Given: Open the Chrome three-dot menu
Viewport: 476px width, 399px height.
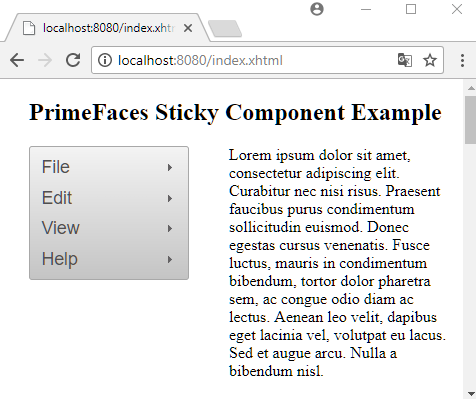Looking at the screenshot, I should click(x=462, y=60).
